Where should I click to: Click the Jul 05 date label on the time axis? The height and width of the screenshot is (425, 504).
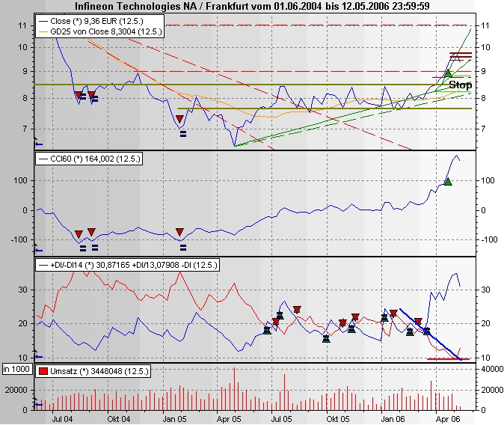(282, 419)
